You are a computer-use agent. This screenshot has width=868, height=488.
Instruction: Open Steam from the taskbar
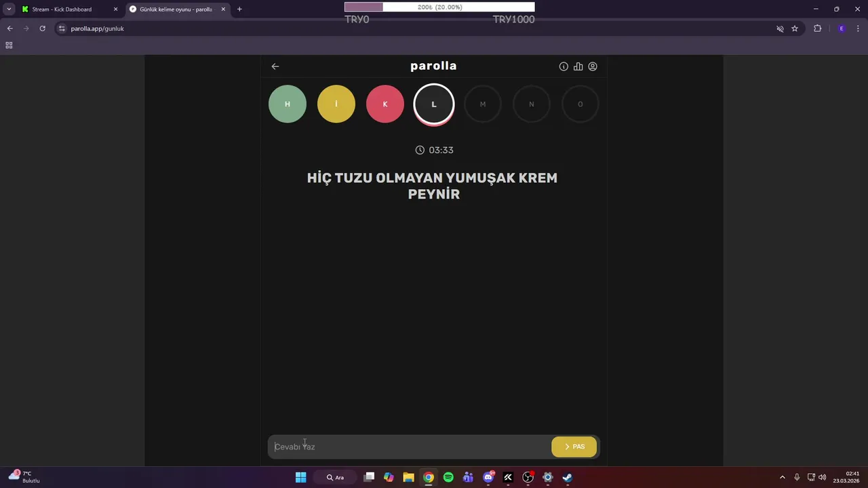click(568, 477)
